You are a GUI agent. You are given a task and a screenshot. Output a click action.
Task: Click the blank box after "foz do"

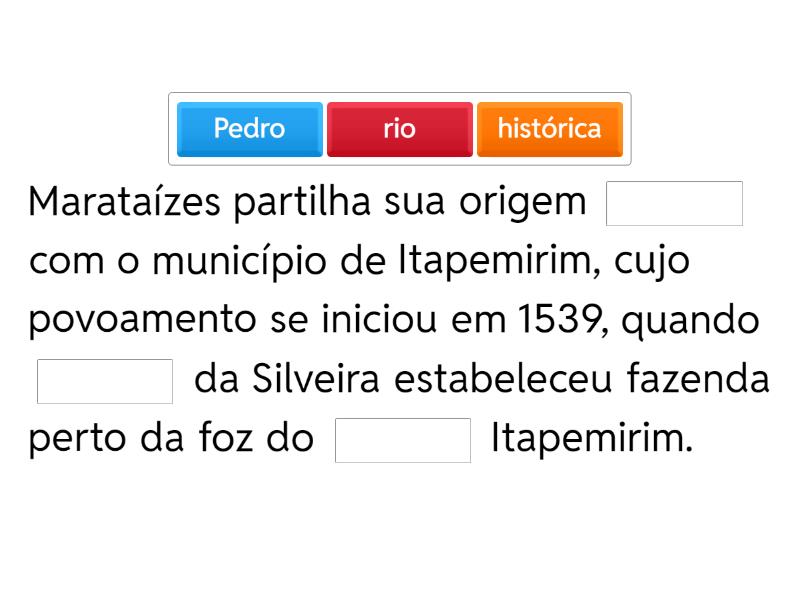[x=402, y=440]
